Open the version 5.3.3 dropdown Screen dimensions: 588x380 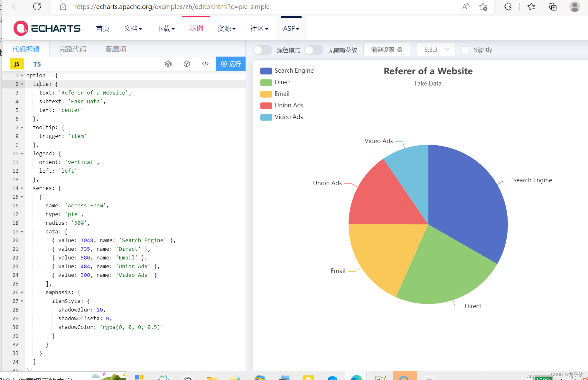pyautogui.click(x=436, y=50)
